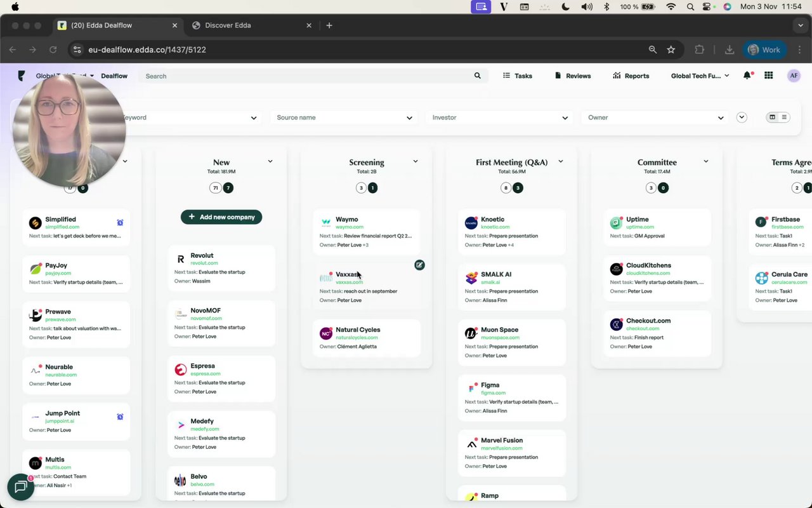Open the Dealflow menu item
Image resolution: width=812 pixels, height=508 pixels.
click(114, 76)
